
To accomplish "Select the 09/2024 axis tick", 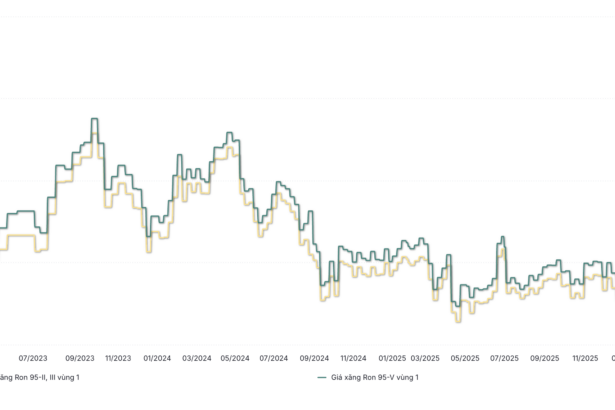I will (x=313, y=358).
